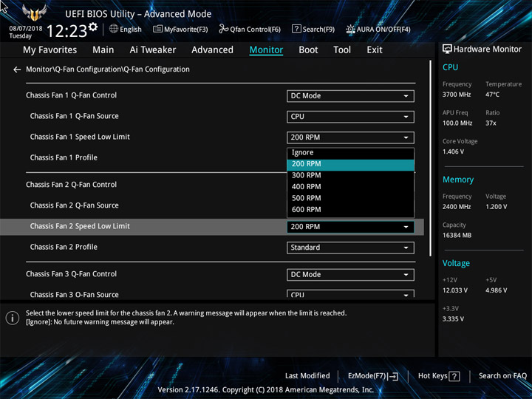Choose 200 RPM in the dropdown list
Viewport: 532px width, 399px height.
click(x=350, y=164)
